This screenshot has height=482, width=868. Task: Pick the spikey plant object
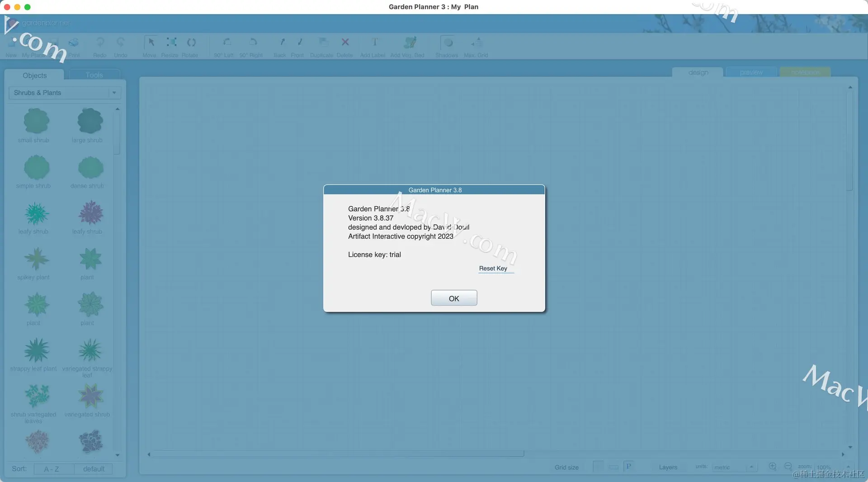[x=36, y=259]
